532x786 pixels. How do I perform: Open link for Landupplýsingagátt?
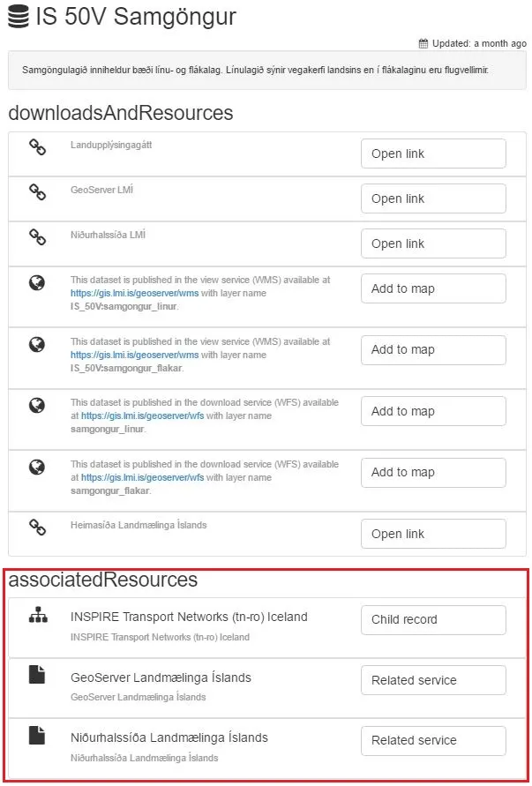(433, 153)
